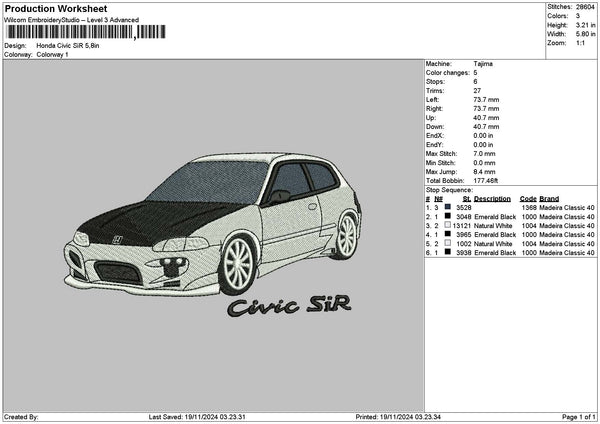Image resolution: width=600 pixels, height=424 pixels.
Task: Select code '1368' in the stop sequence
Action: point(529,208)
